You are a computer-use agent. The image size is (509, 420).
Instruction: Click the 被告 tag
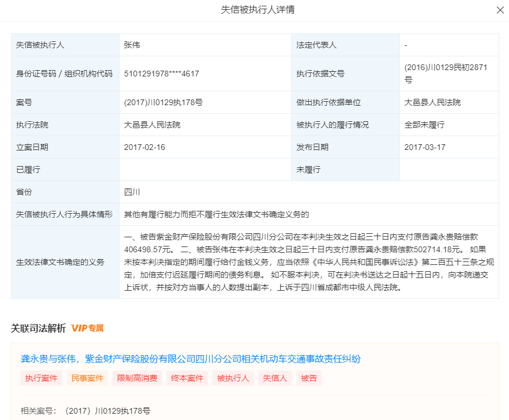tap(309, 378)
